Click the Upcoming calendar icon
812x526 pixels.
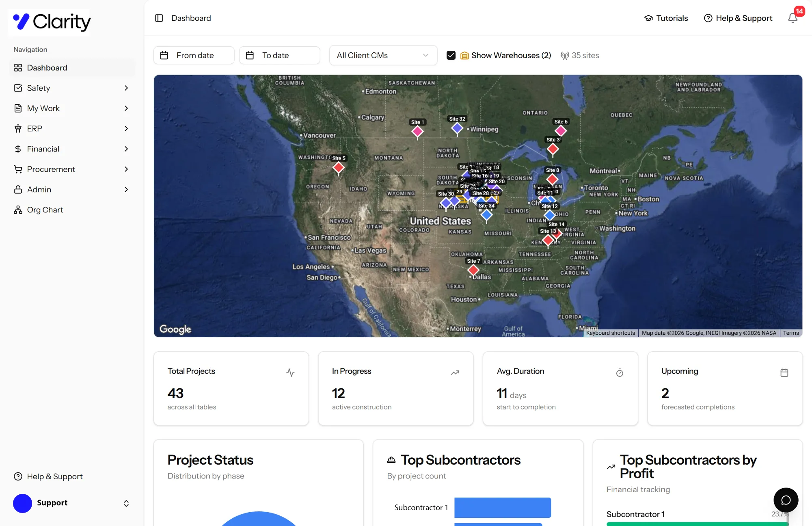[x=784, y=372]
